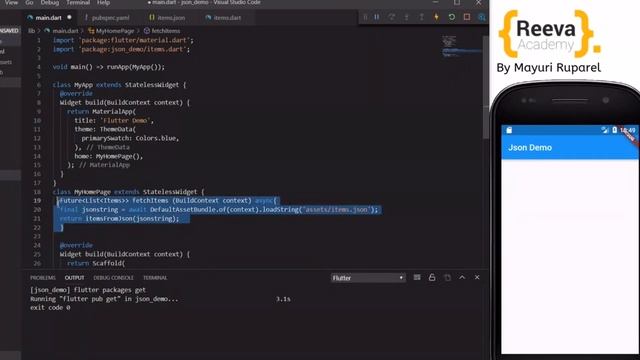Click the unsaved dot on main.dart tab
The height and width of the screenshot is (360, 640).
[x=69, y=18]
